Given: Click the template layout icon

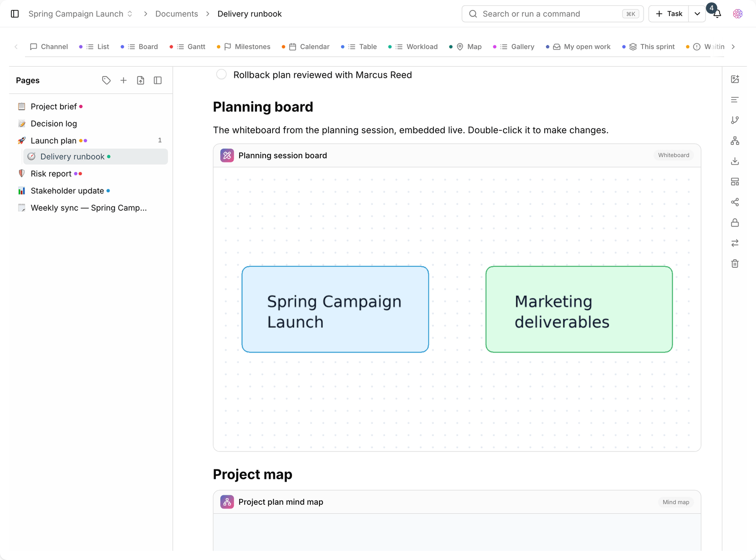Looking at the screenshot, I should click(735, 182).
